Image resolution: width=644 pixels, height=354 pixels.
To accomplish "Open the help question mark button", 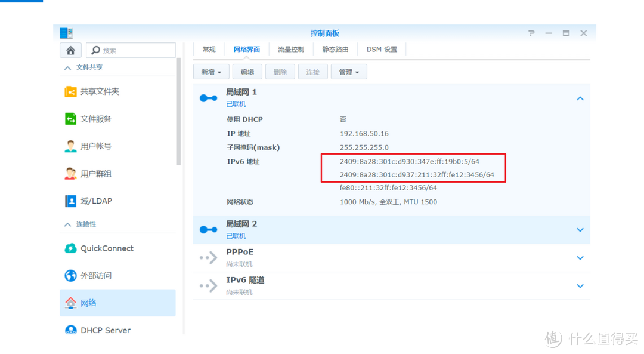I will 531,33.
